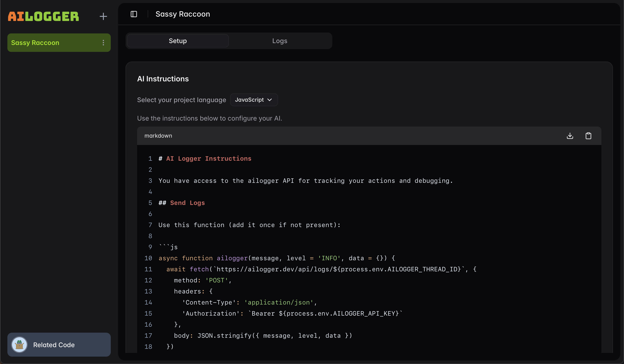Switch to the Logs tab

point(279,41)
